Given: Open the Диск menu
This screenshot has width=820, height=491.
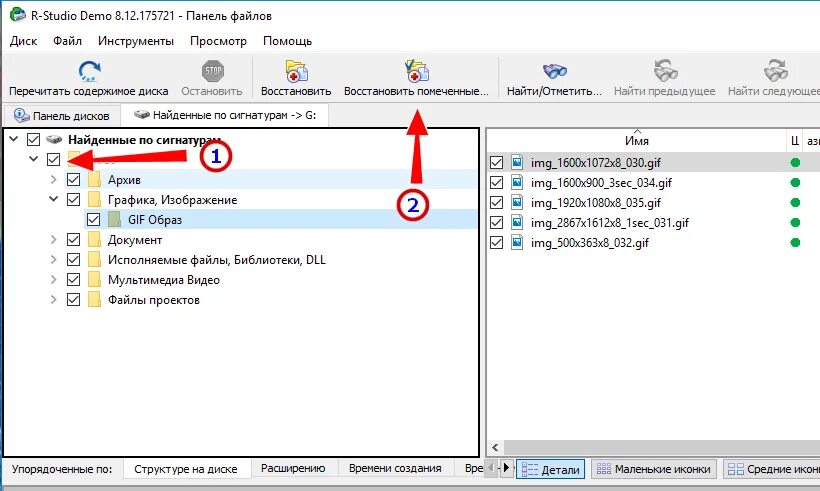Looking at the screenshot, I should (x=24, y=41).
